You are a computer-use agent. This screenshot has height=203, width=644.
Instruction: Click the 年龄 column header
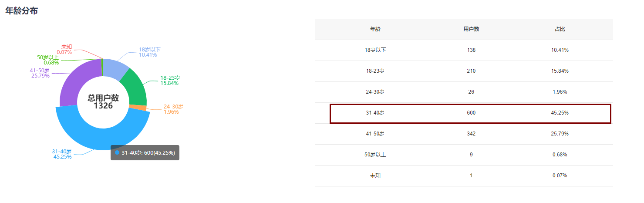tap(375, 29)
